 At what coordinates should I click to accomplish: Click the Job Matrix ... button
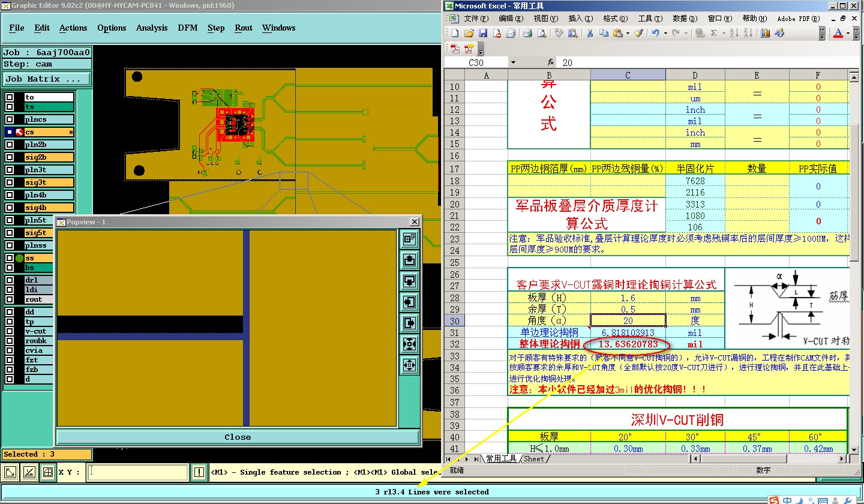tap(46, 79)
